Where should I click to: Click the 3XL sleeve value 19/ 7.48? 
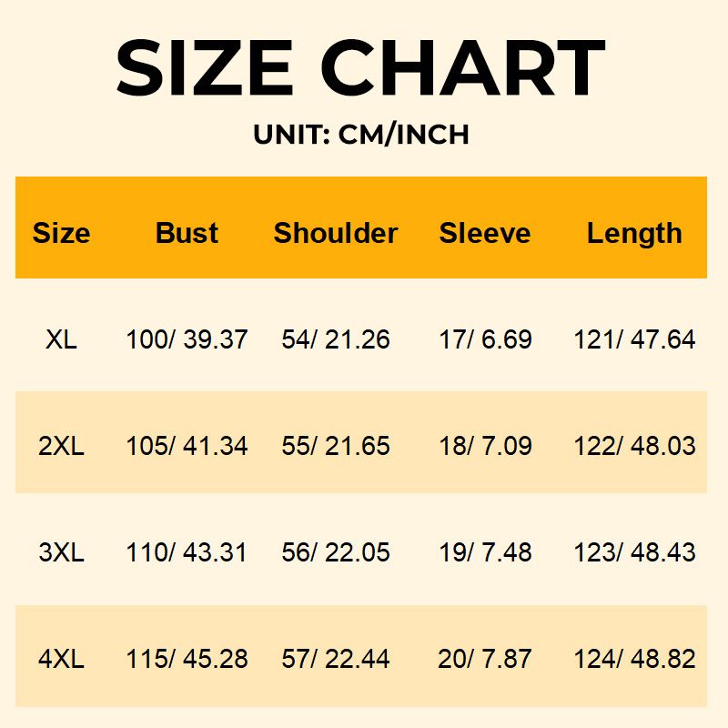[485, 552]
